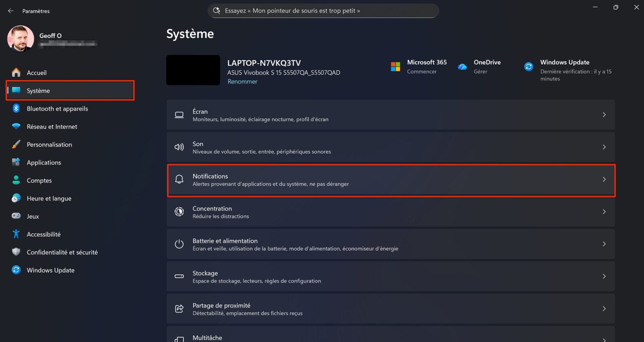Click the Notifications bell icon
This screenshot has width=644, height=342.
[x=179, y=179]
